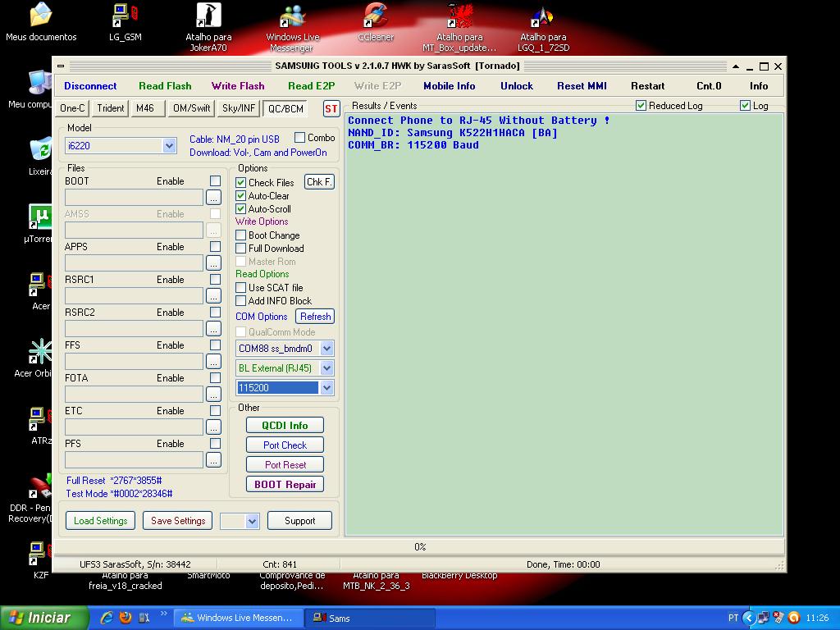Launch Windows Live Messenger from the desktop
The height and width of the screenshot is (630, 840).
[x=293, y=27]
